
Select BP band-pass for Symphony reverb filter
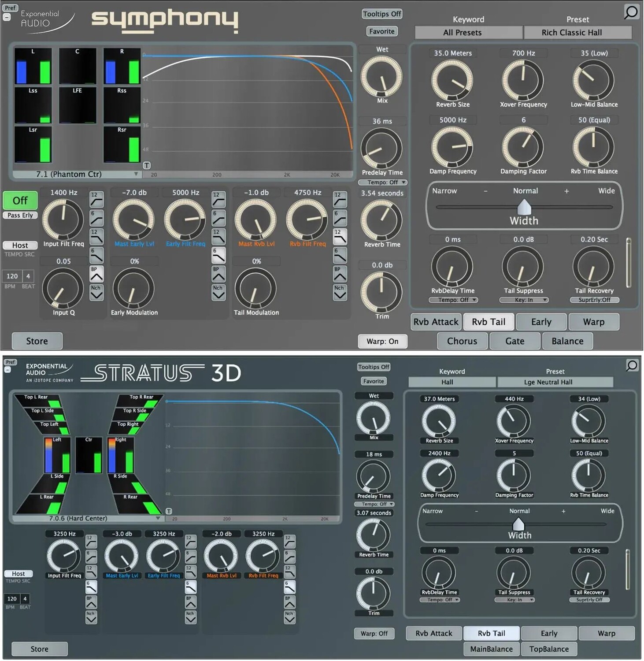(340, 274)
